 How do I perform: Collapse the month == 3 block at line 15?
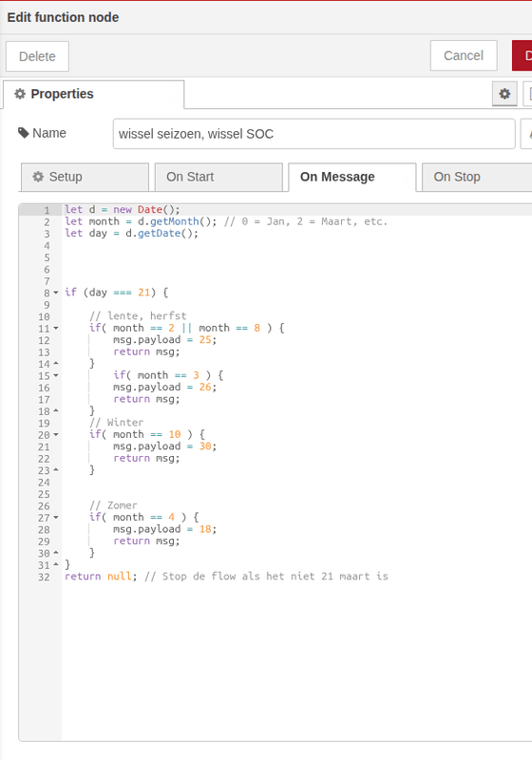56,375
